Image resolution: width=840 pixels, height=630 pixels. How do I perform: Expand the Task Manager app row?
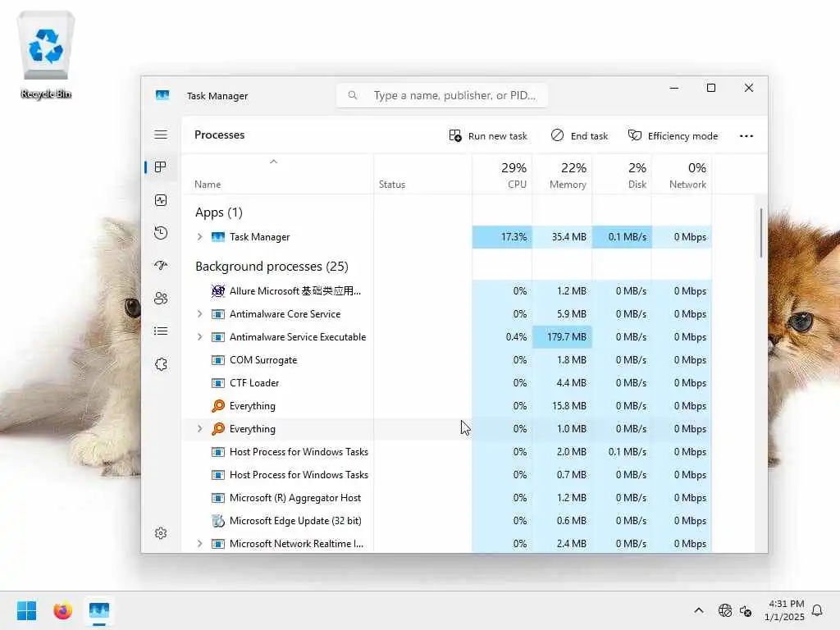pos(199,237)
